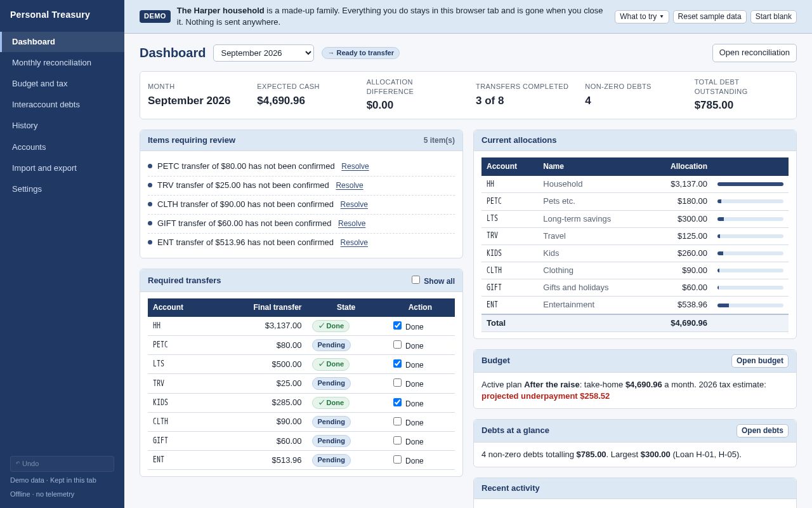812x508 pixels.
Task: Open Settings from the sidebar
Action: point(62,189)
